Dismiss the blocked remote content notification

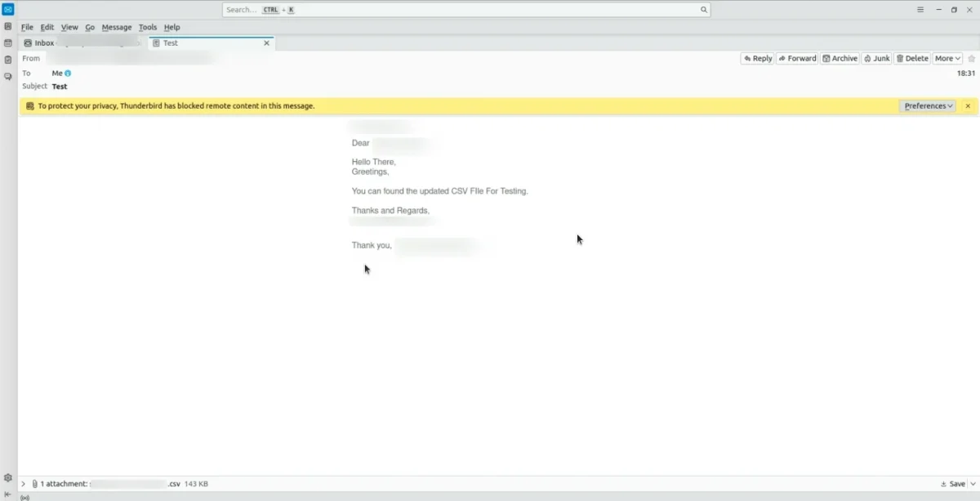click(x=967, y=105)
